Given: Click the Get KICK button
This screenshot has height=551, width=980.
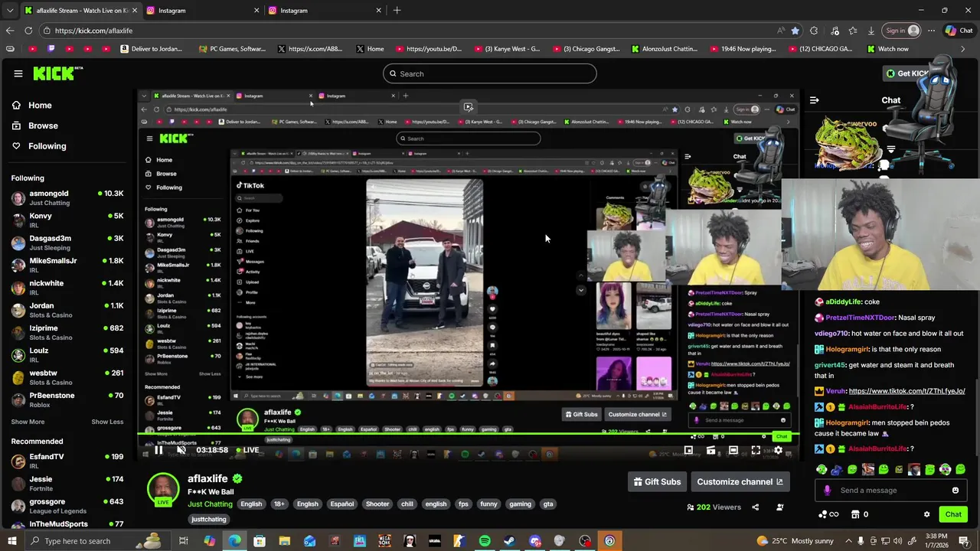Looking at the screenshot, I should pos(907,73).
